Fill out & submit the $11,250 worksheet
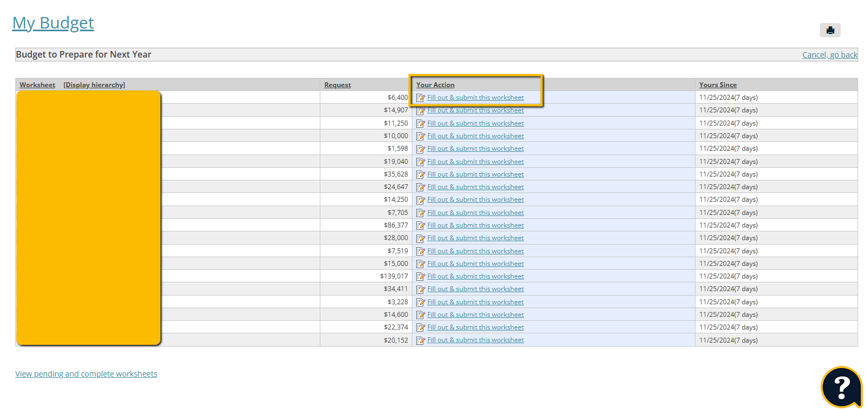This screenshot has width=868, height=409. click(x=475, y=123)
